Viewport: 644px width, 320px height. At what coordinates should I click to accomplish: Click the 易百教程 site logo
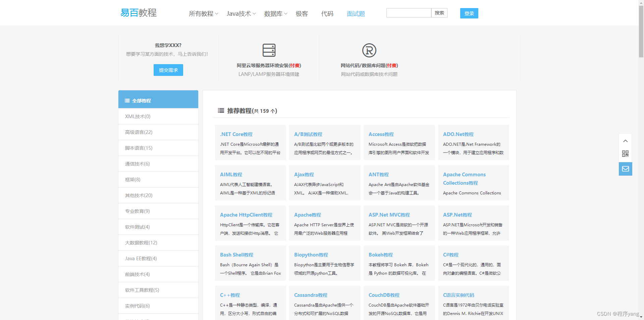pos(139,13)
